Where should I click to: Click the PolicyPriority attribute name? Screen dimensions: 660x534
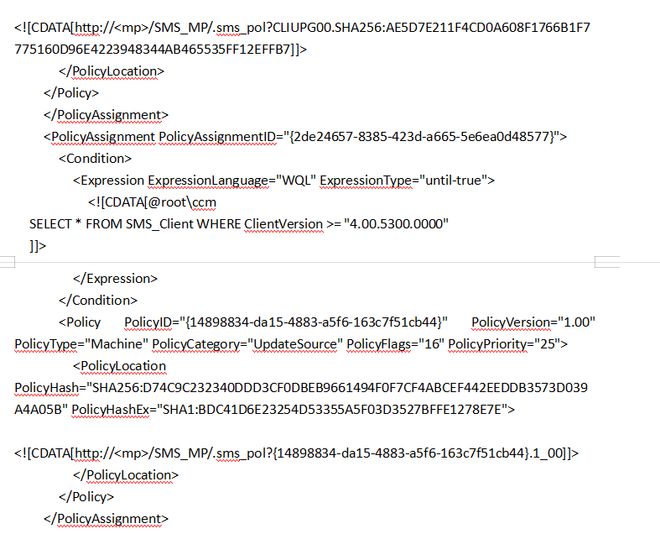[x=490, y=344]
